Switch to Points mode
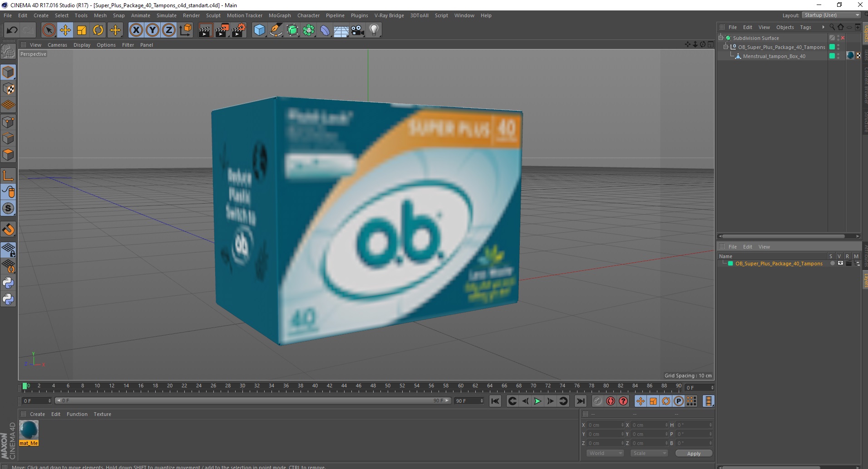This screenshot has width=868, height=469. [x=8, y=122]
